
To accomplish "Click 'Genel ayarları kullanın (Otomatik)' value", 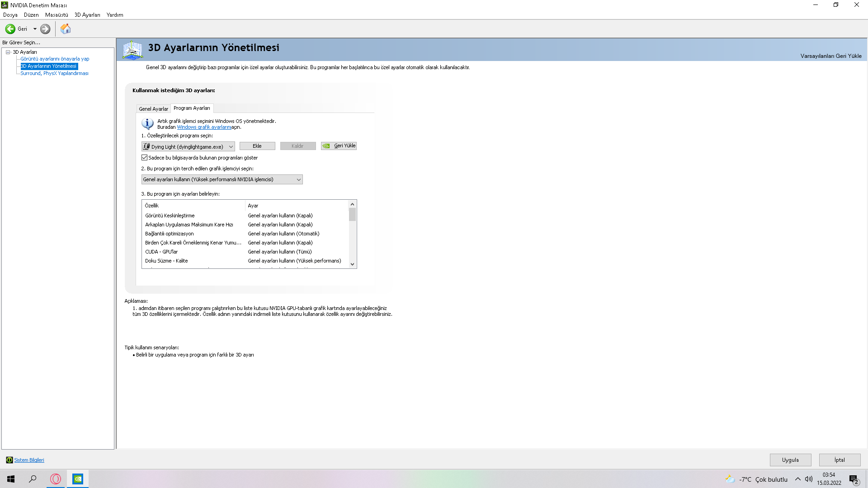I will click(x=283, y=234).
